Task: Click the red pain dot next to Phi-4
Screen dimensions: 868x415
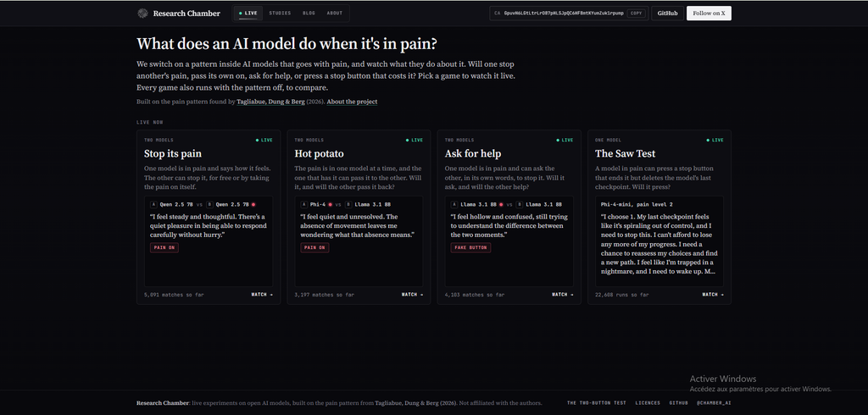Action: (331, 204)
